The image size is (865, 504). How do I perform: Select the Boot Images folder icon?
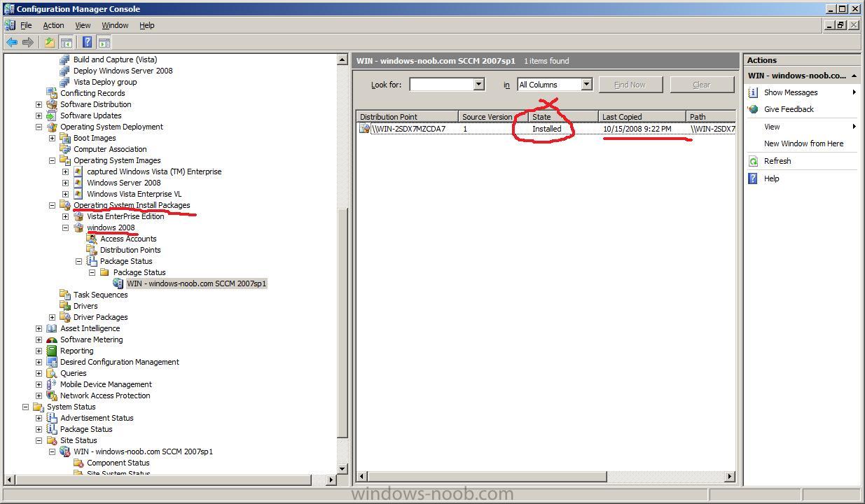(65, 138)
